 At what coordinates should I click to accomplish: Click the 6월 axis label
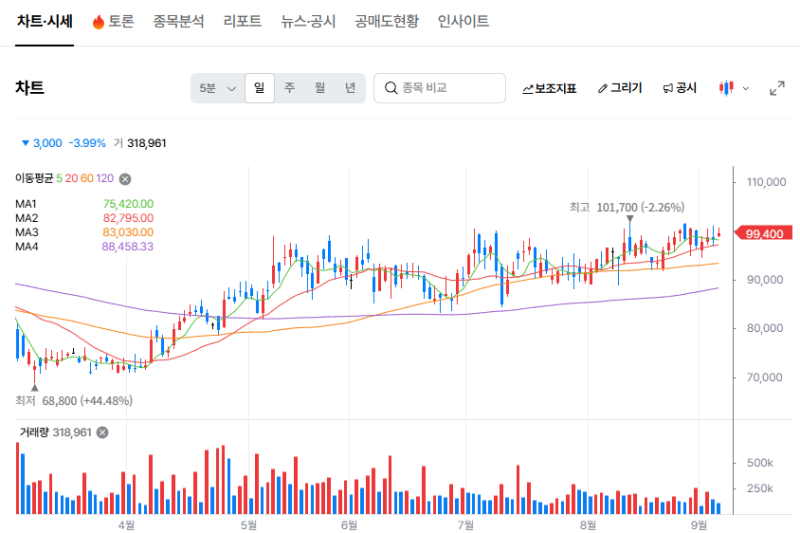349,525
